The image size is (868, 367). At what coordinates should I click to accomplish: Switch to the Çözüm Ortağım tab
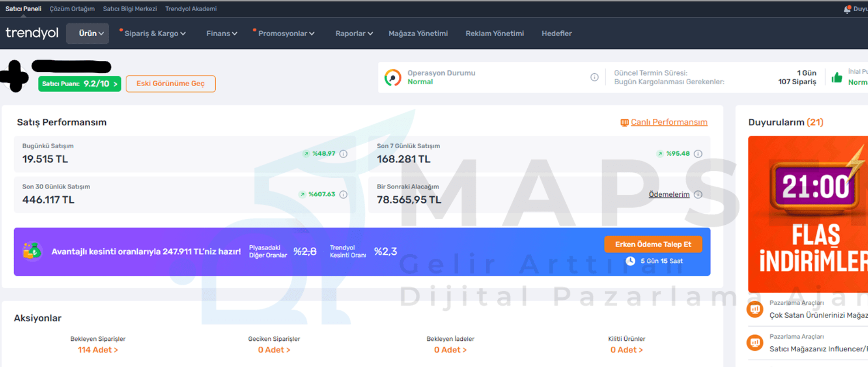pos(72,9)
